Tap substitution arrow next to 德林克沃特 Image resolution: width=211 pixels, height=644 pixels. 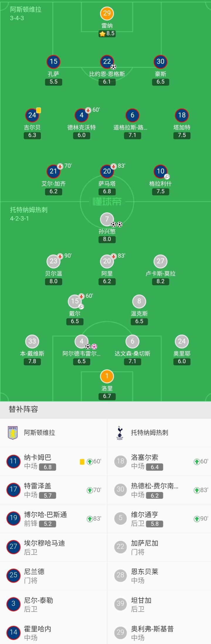tap(88, 110)
